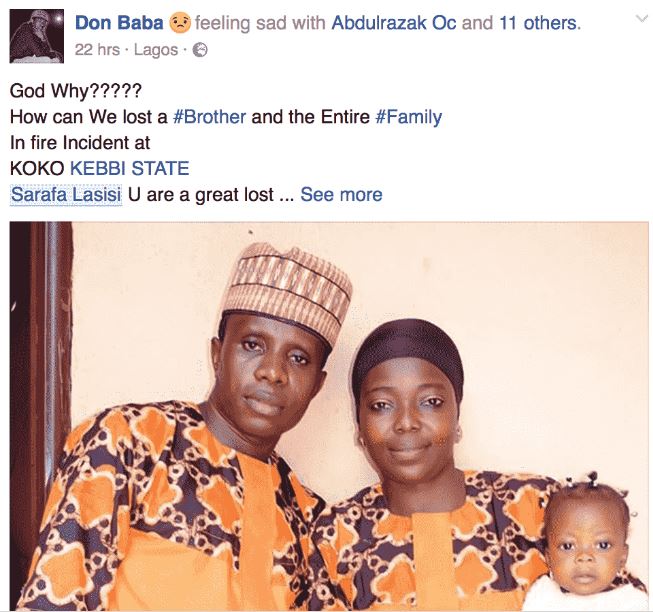Open the attached family photo
Image resolution: width=653 pixels, height=612 pixels.
[x=329, y=416]
